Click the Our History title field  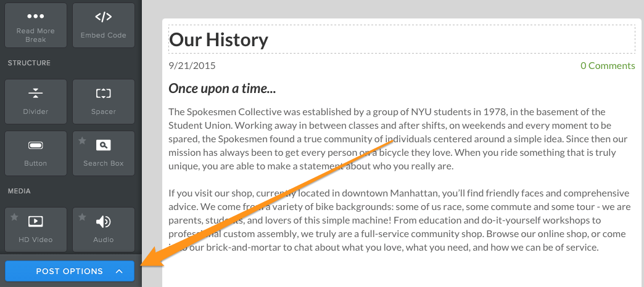(x=402, y=39)
